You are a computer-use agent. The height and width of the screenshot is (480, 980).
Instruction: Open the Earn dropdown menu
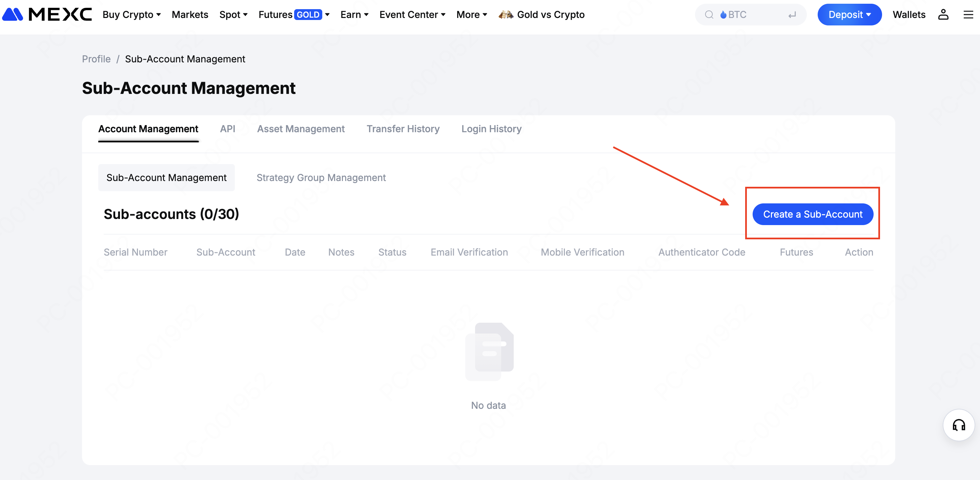[354, 15]
